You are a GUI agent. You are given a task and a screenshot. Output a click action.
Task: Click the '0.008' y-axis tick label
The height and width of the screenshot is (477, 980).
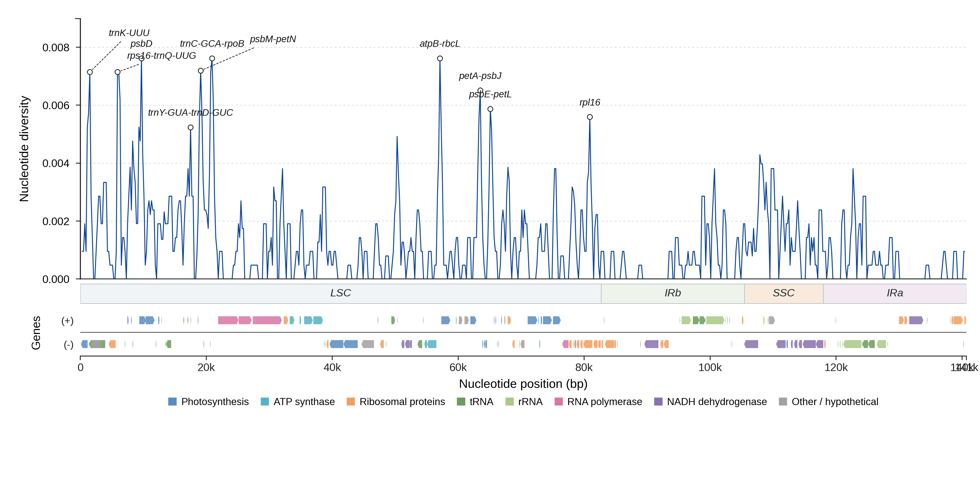[56, 48]
